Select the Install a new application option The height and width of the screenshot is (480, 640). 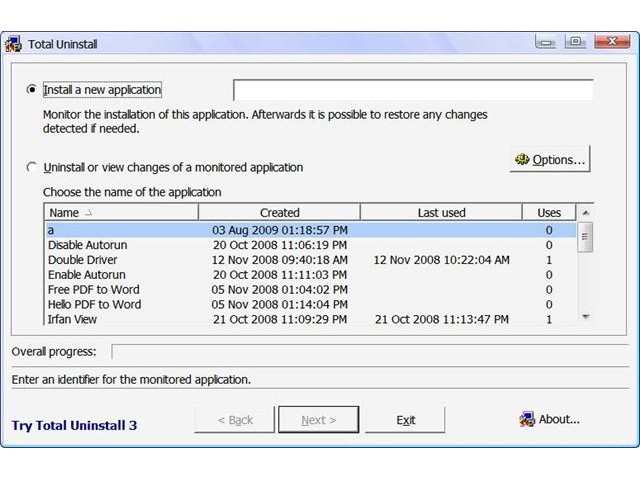point(32,90)
